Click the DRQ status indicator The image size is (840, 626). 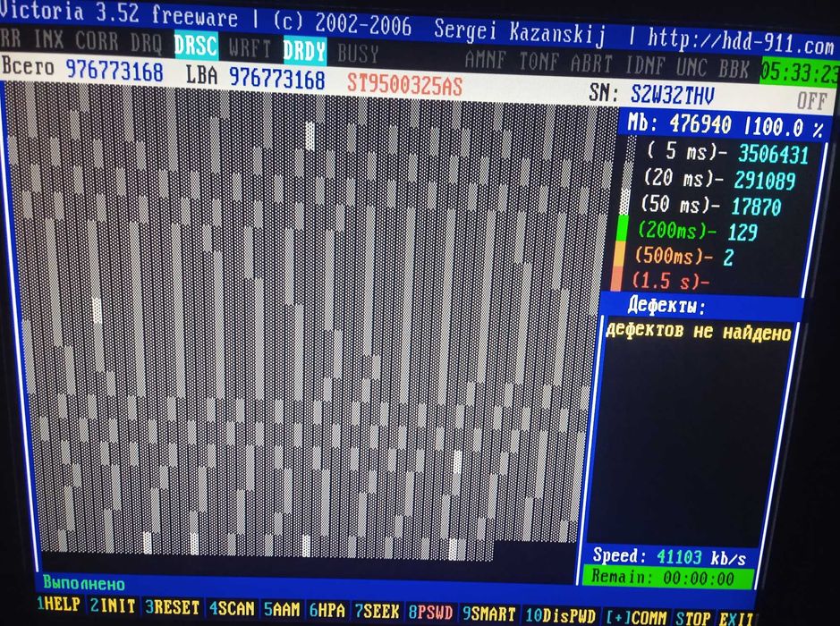(x=146, y=44)
